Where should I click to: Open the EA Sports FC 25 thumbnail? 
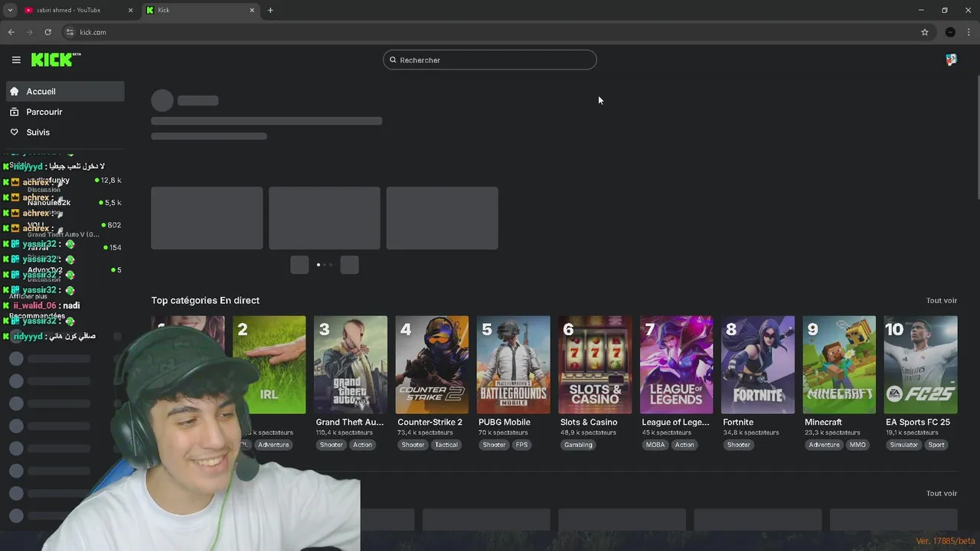(x=921, y=364)
